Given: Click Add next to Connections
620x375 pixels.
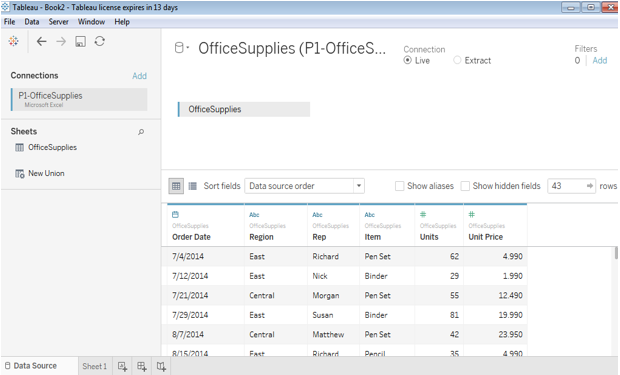Looking at the screenshot, I should (x=139, y=76).
